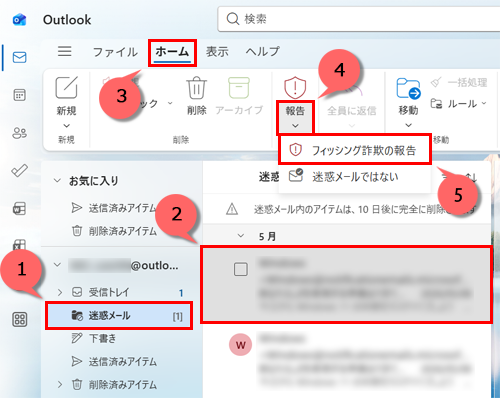Select the ホーム tab
This screenshot has width=500, height=398.
pyautogui.click(x=172, y=52)
